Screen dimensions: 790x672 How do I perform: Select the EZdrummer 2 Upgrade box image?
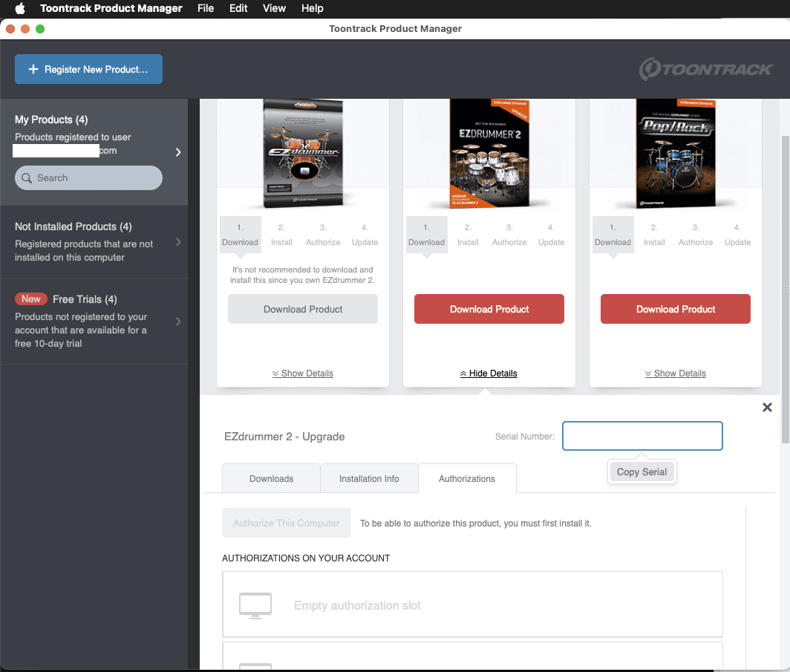pyautogui.click(x=489, y=153)
